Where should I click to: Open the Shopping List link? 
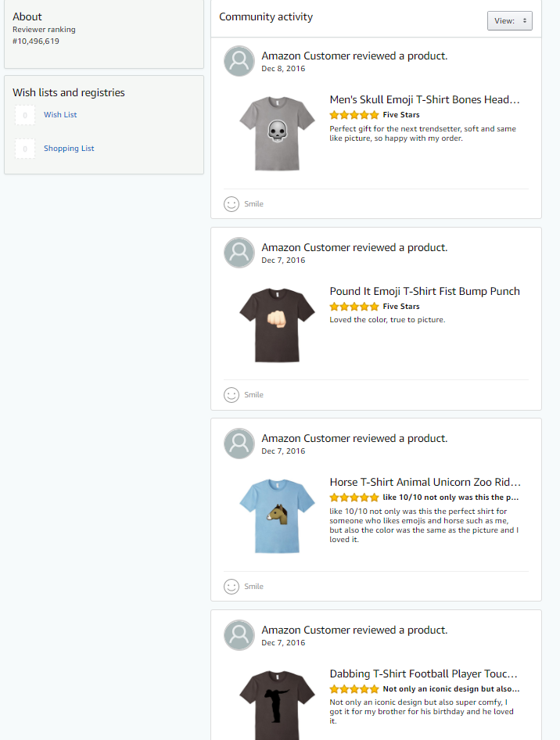point(69,148)
